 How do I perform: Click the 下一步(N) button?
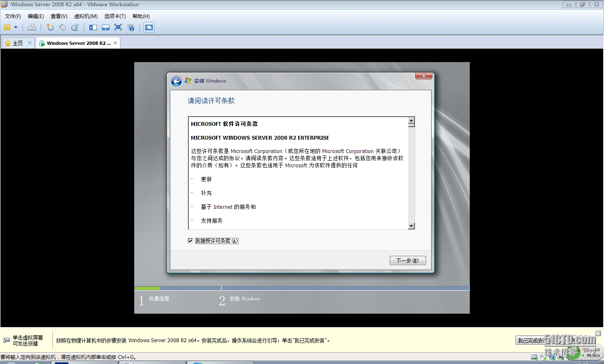(408, 260)
